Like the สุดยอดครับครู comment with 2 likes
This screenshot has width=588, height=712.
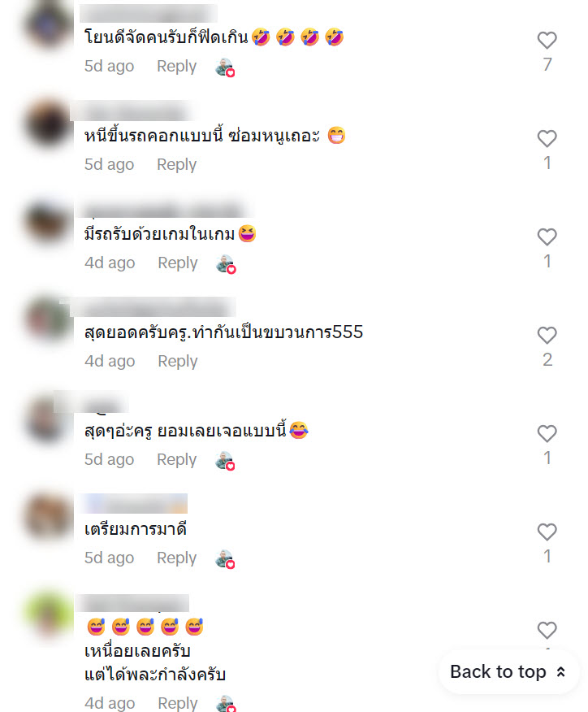click(x=547, y=335)
